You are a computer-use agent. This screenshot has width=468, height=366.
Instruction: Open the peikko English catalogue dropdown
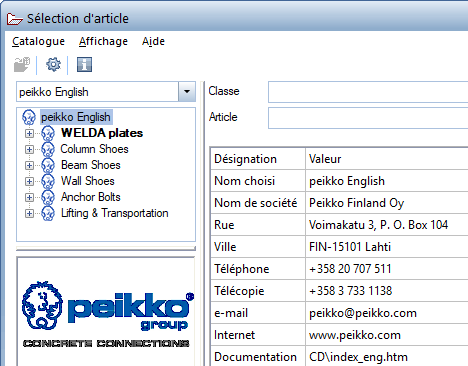point(187,91)
